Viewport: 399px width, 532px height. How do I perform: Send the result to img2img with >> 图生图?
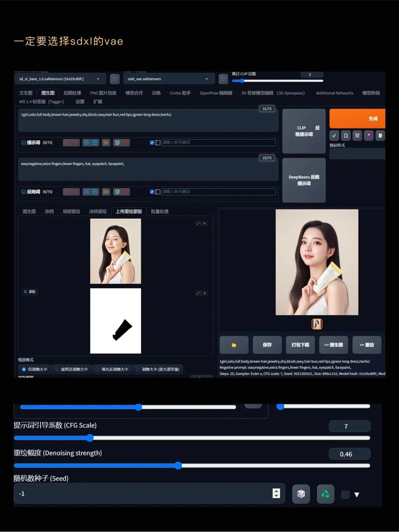tap(334, 345)
